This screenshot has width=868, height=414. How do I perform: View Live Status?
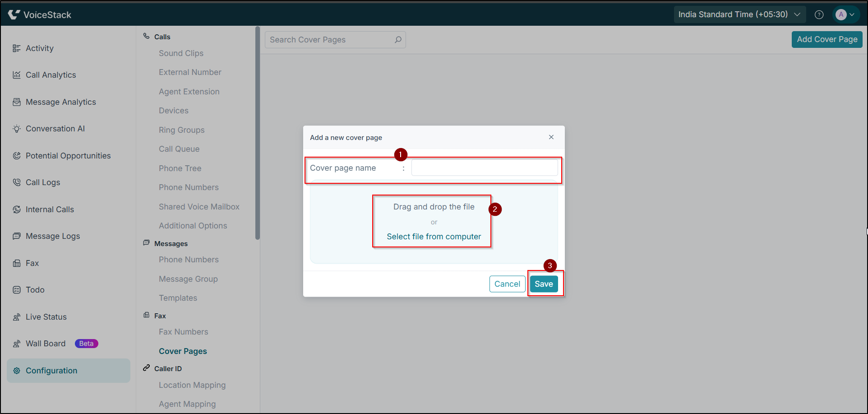[46, 316]
